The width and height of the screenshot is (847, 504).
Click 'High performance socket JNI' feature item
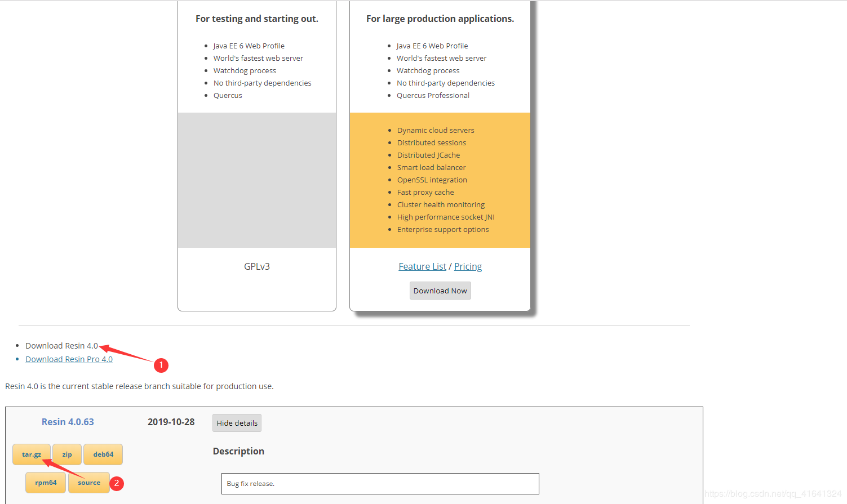point(446,217)
